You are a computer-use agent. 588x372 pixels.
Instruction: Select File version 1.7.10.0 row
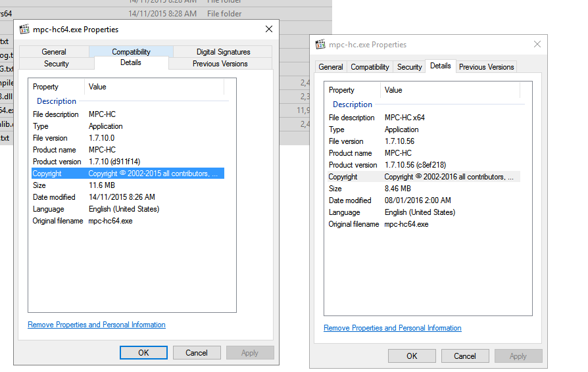click(128, 138)
